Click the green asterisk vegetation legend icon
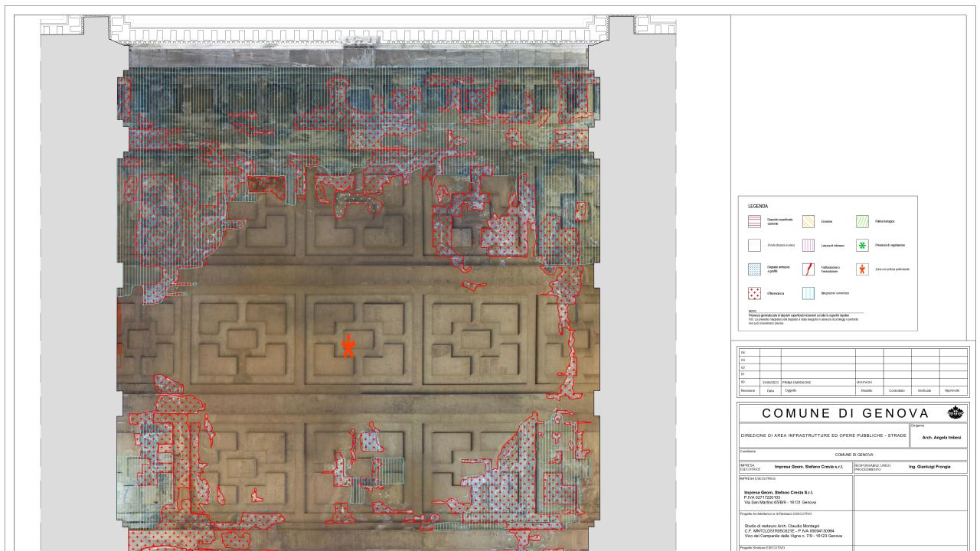This screenshot has width=980, height=551. coord(862,245)
